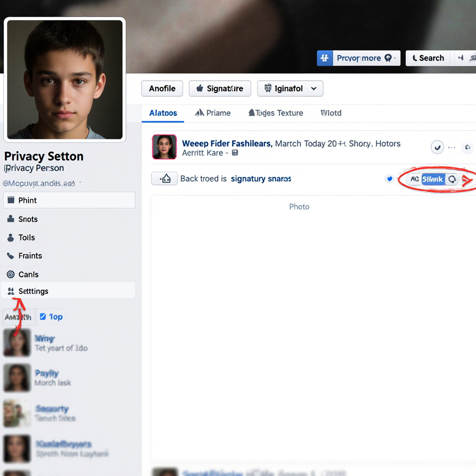Click the blue Sflank button
Viewport: 476px width, 476px height.
(x=433, y=179)
